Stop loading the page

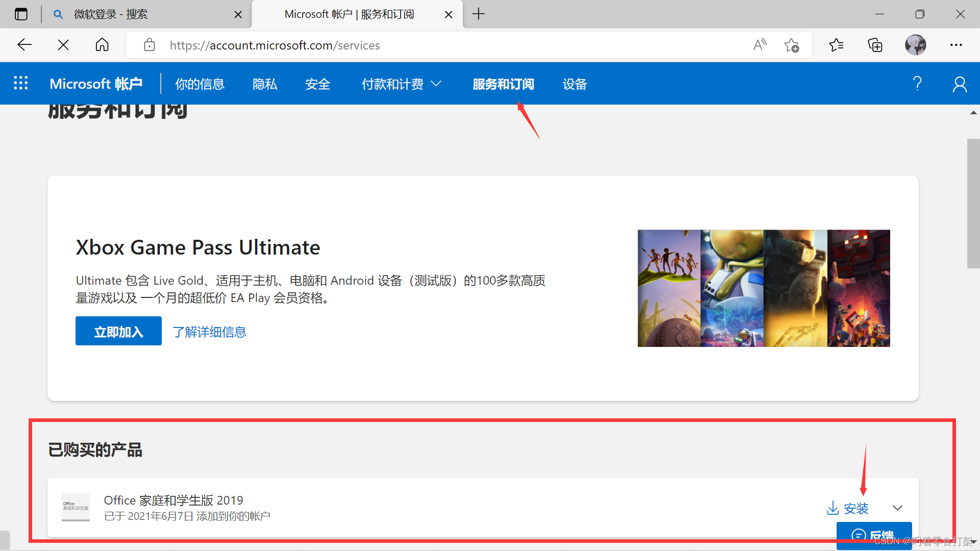pyautogui.click(x=63, y=45)
